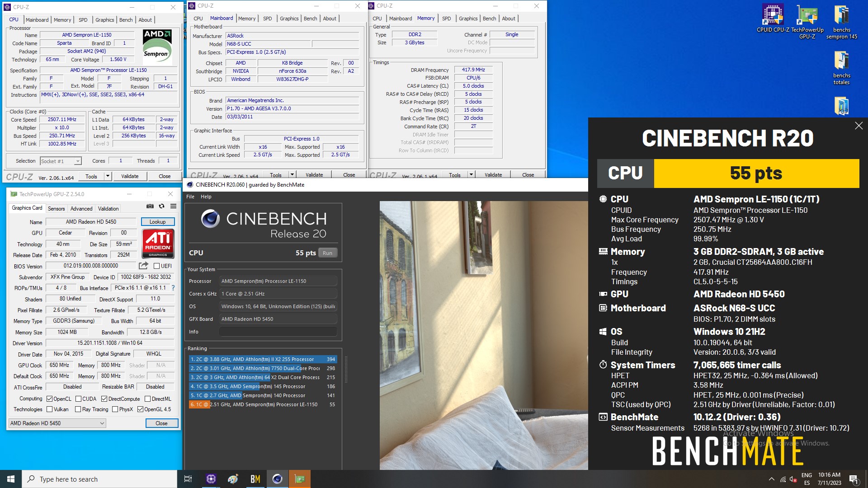868x488 pixels.
Task: Click the volume muted tray icon
Action: tap(793, 479)
